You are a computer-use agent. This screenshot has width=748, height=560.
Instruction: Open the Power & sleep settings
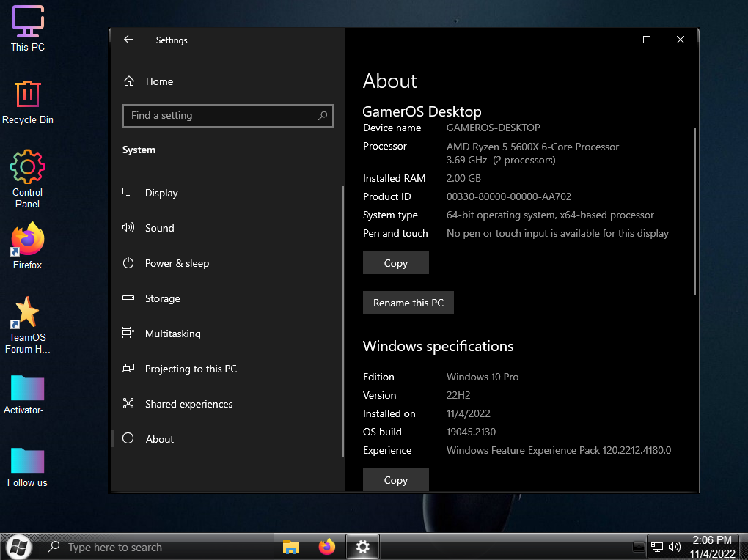pyautogui.click(x=177, y=263)
